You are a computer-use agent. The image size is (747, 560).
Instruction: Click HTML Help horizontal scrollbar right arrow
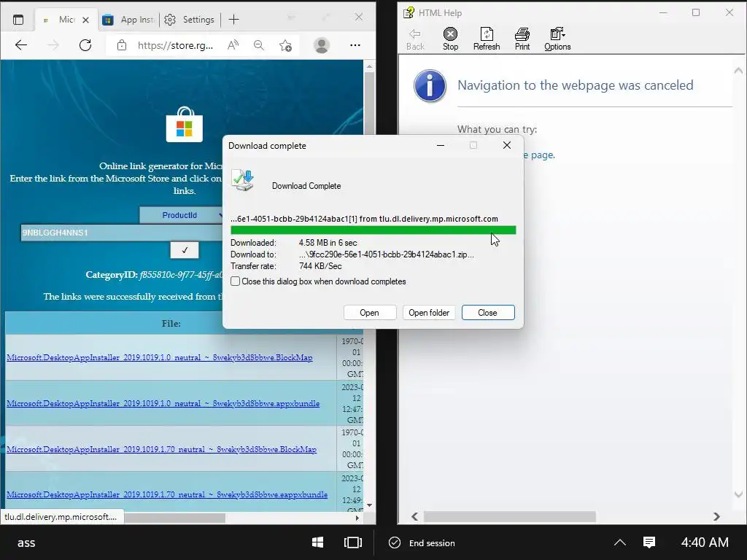pos(716,517)
